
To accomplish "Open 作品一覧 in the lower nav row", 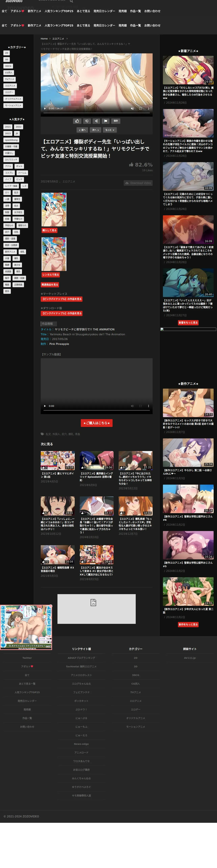I will pyautogui.click(x=135, y=26).
